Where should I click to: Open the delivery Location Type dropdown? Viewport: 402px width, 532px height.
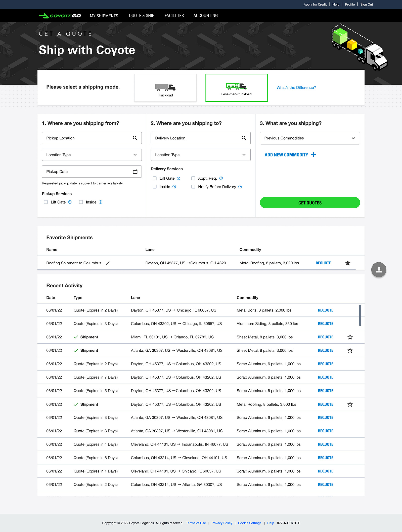point(201,155)
